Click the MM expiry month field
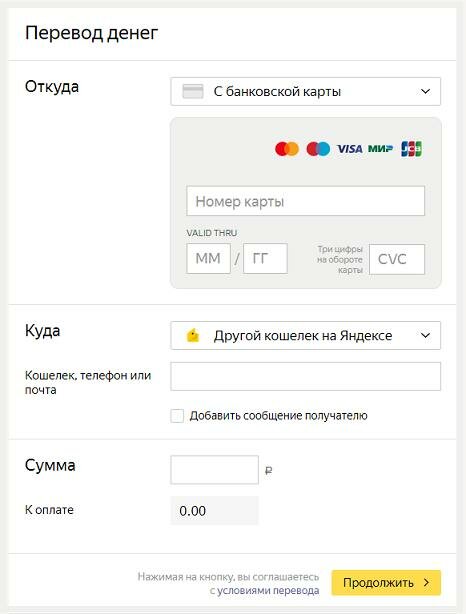The image size is (466, 614). point(208,258)
